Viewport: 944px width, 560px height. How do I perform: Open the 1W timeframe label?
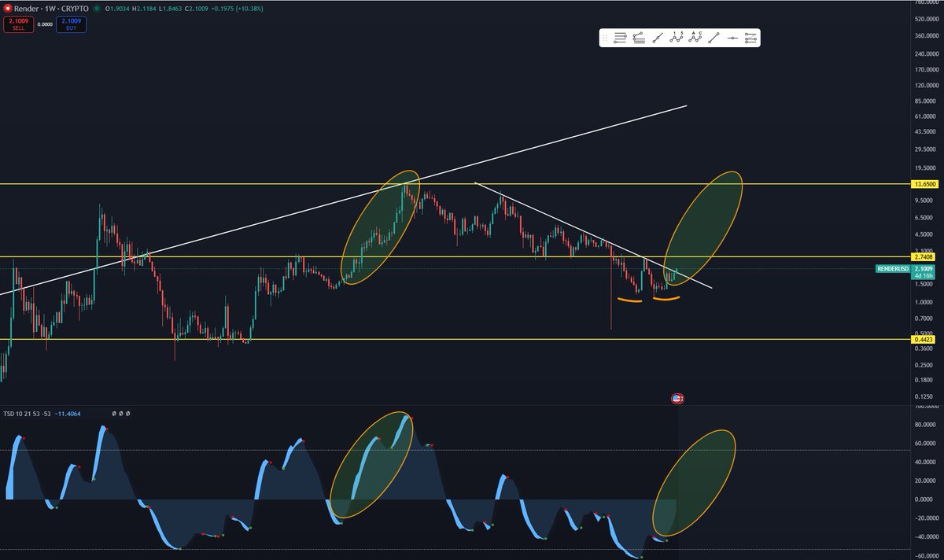tap(50, 8)
